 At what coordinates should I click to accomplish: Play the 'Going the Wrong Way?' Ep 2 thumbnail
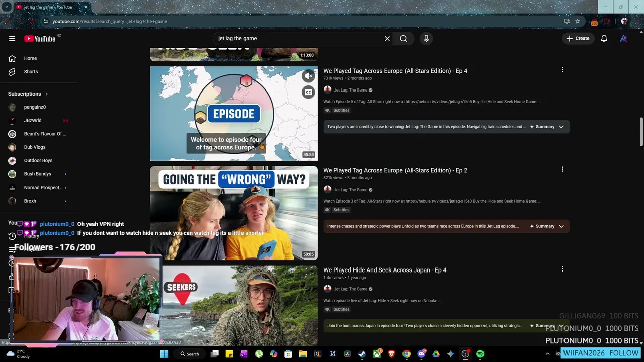coord(234,213)
